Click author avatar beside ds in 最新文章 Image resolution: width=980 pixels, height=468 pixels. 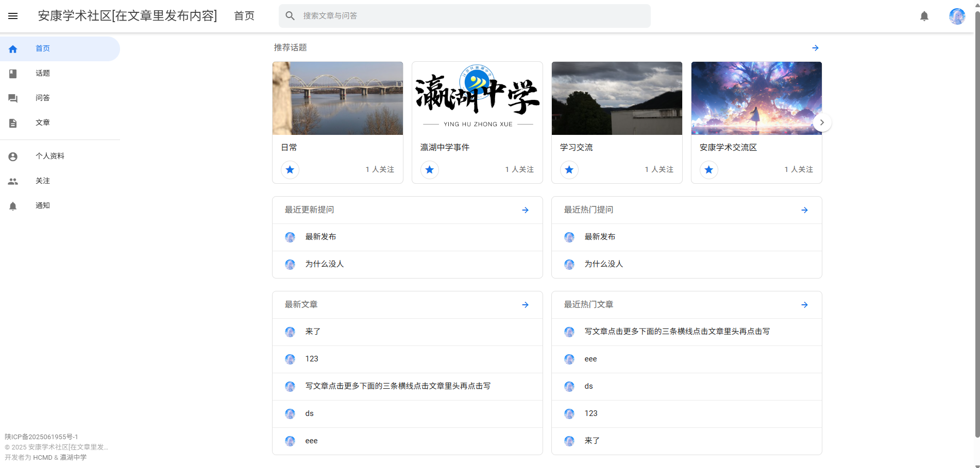[x=290, y=414]
